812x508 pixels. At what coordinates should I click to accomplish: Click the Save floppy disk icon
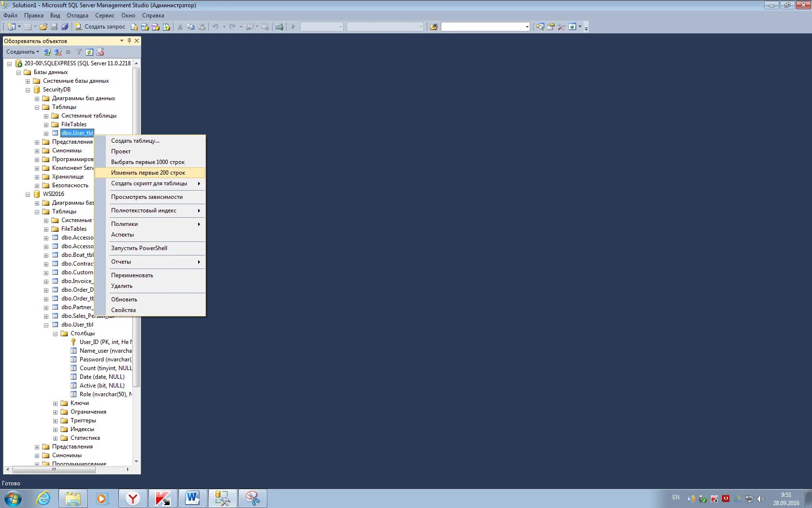[54, 27]
